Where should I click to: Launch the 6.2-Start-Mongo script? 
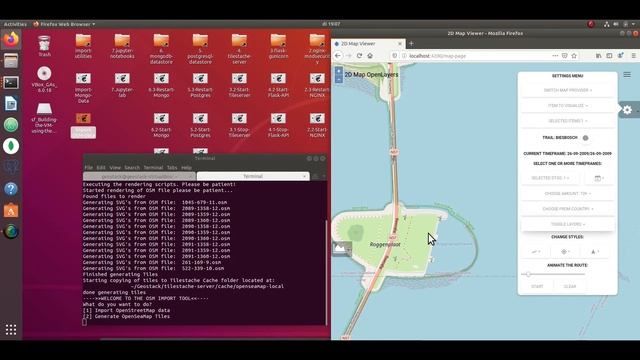click(x=161, y=125)
